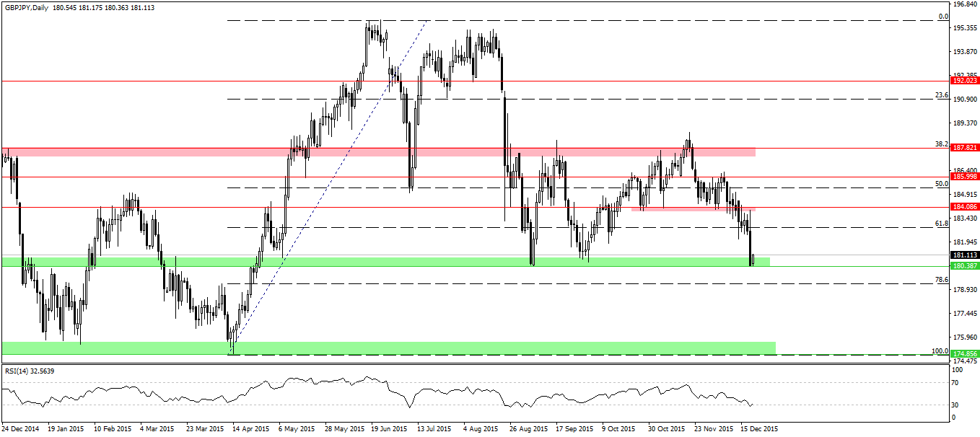
Task: Select the 50.0 Fibonacci level label
Action: pos(941,184)
